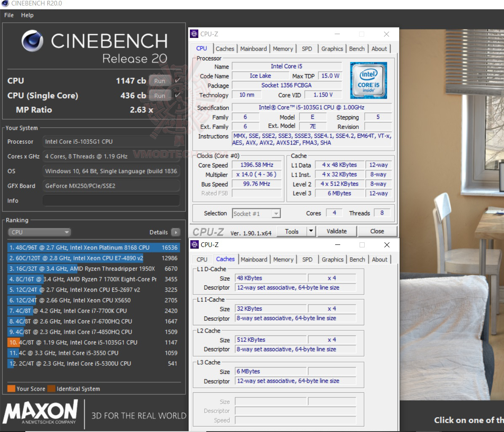Screen dimensions: 504x432
Task: Click the Tools button in CPU-Z
Action: click(x=292, y=231)
